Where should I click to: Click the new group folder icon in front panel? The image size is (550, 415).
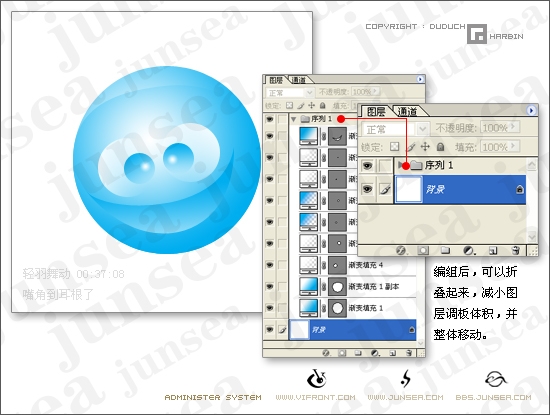click(445, 250)
